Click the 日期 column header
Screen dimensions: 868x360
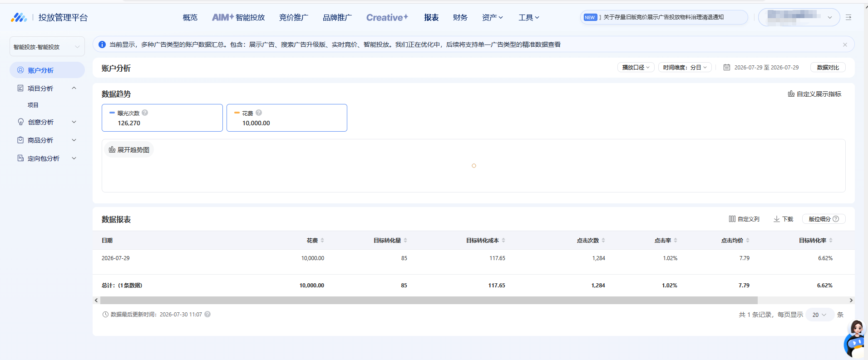[107, 240]
